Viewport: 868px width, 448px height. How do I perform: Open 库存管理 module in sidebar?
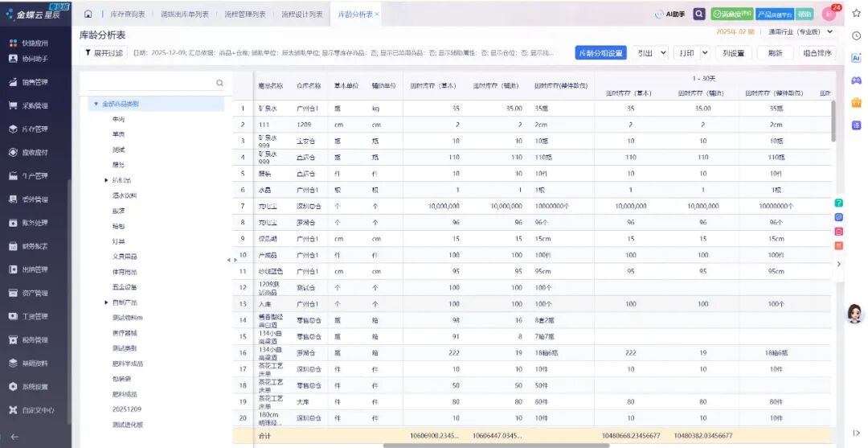(30, 129)
